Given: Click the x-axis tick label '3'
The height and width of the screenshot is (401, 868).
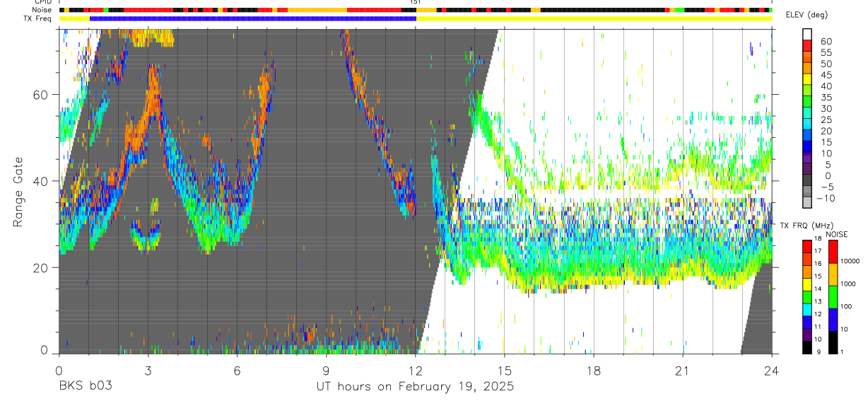Looking at the screenshot, I should pos(148,371).
